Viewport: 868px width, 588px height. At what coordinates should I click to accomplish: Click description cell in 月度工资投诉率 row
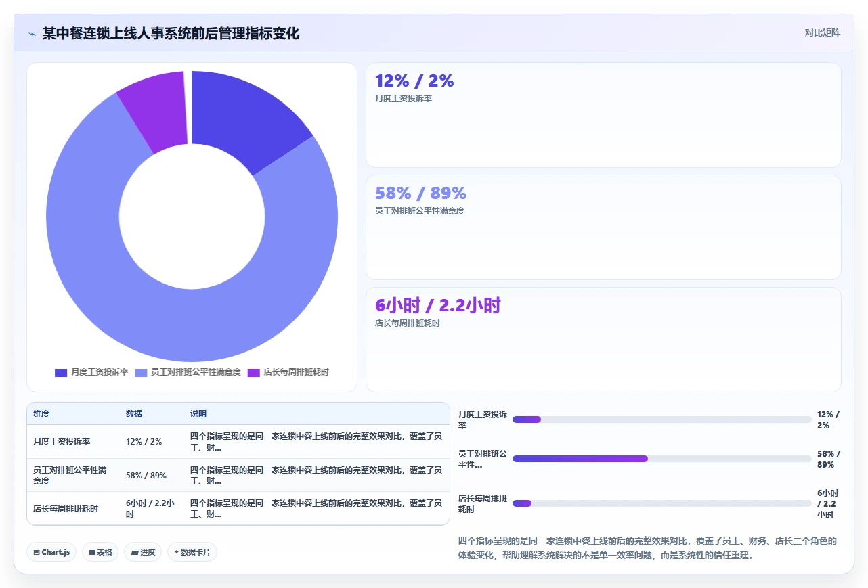tap(316, 442)
